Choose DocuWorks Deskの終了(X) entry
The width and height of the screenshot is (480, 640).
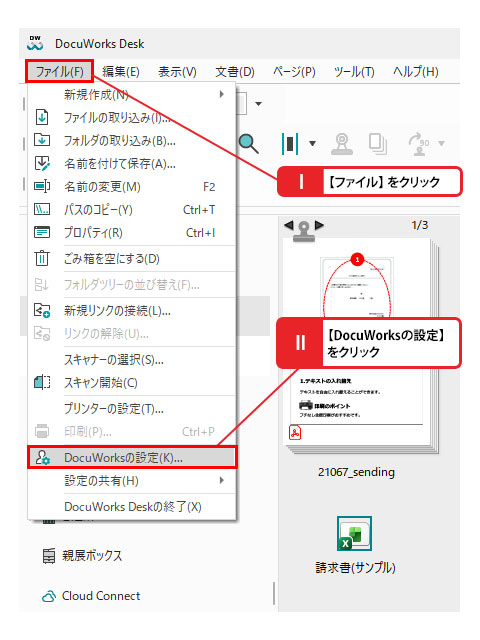[x=131, y=507]
